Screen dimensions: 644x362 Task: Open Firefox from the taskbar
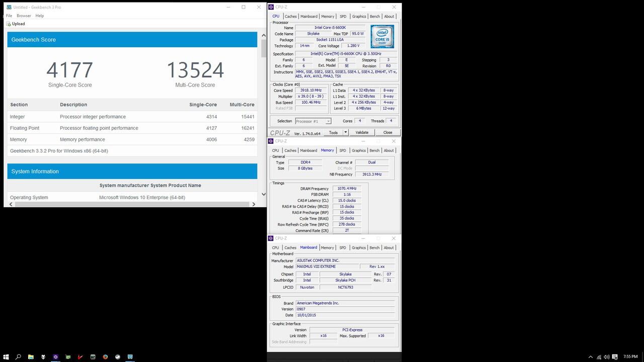105,357
